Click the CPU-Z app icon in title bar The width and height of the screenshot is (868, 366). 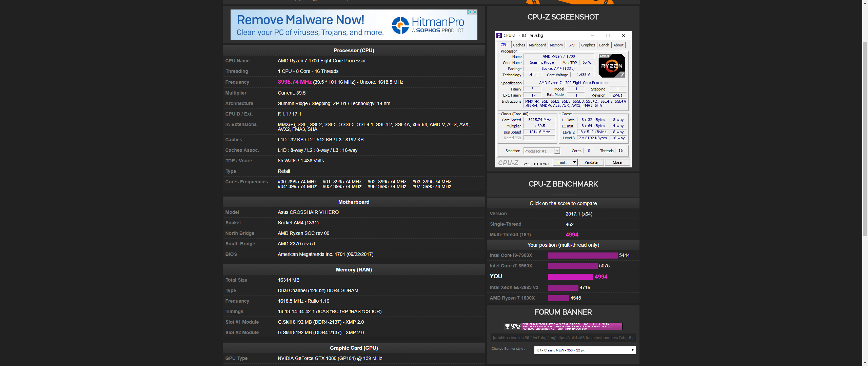[x=499, y=36]
